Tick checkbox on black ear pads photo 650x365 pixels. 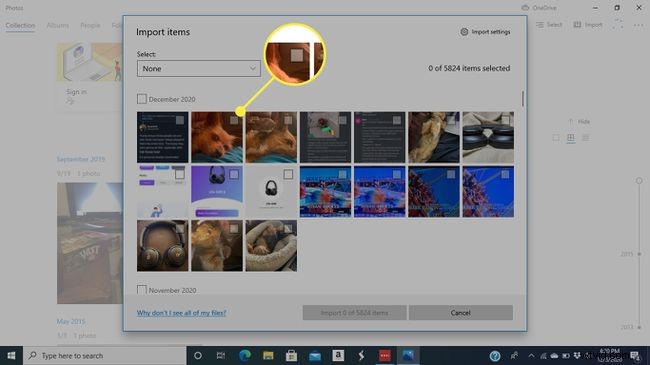pos(505,120)
